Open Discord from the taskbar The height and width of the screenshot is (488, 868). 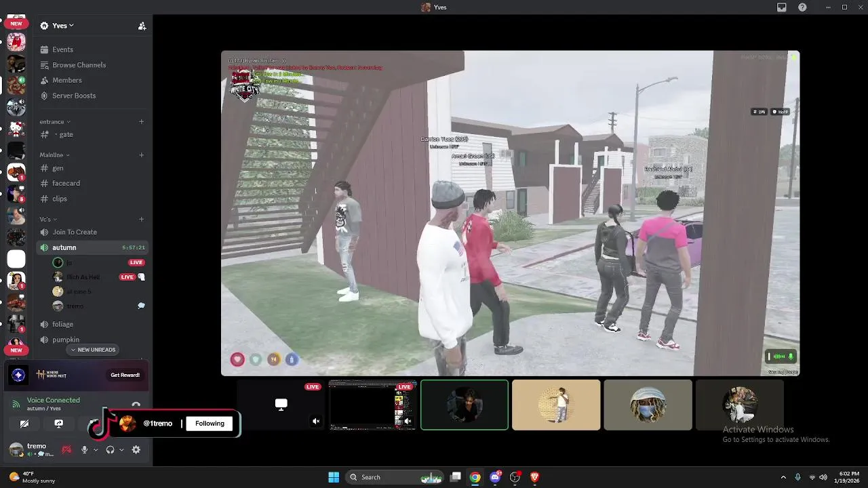click(x=495, y=477)
